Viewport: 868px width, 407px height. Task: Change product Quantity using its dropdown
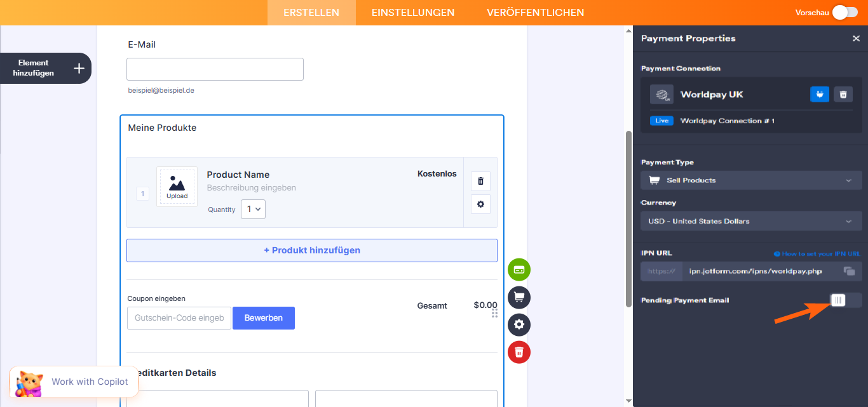[252, 209]
